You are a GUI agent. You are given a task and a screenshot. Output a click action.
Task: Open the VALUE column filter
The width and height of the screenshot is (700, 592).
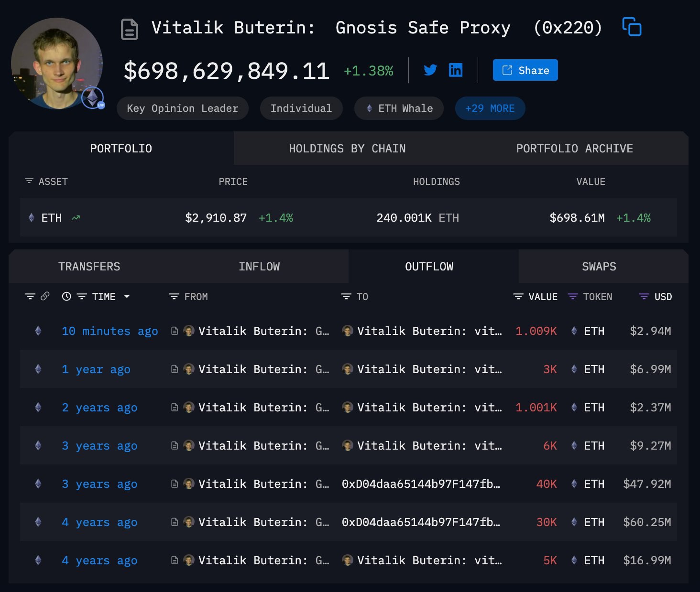coord(518,297)
